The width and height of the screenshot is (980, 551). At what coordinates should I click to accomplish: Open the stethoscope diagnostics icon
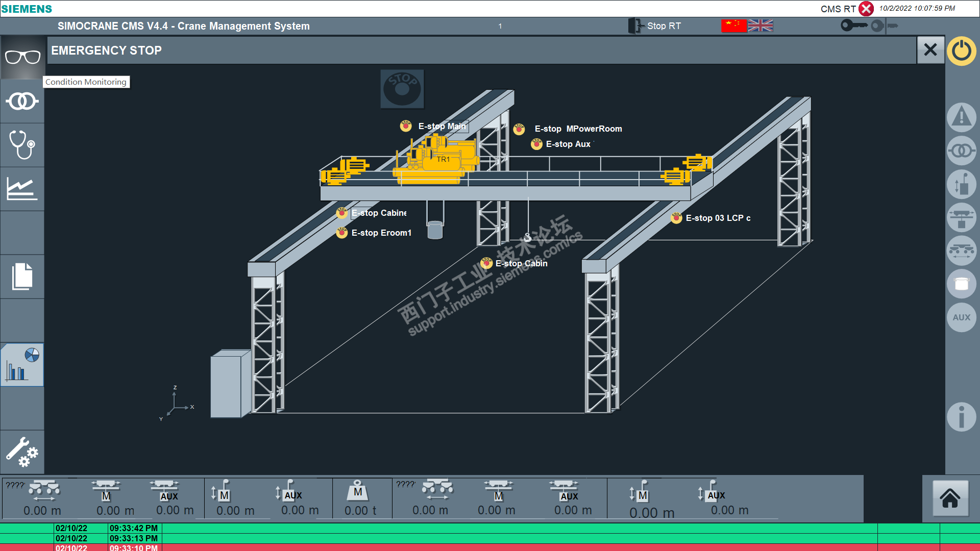(22, 145)
